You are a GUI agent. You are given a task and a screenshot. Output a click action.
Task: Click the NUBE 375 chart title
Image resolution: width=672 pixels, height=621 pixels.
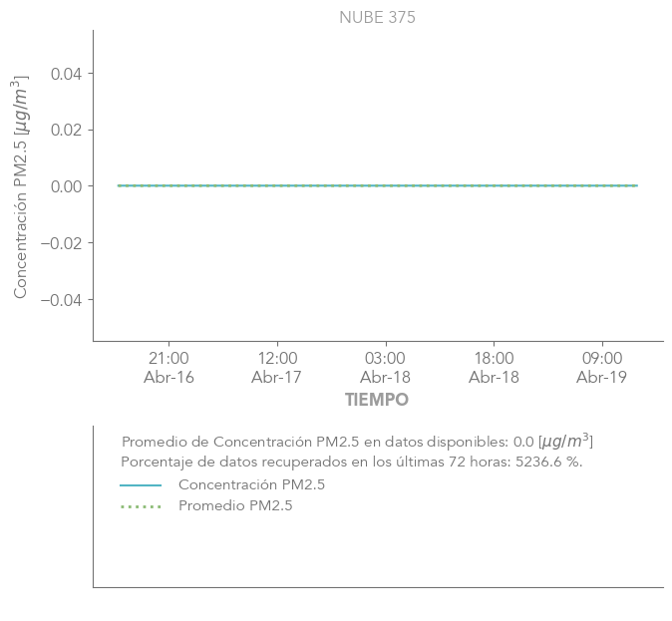pos(377,17)
